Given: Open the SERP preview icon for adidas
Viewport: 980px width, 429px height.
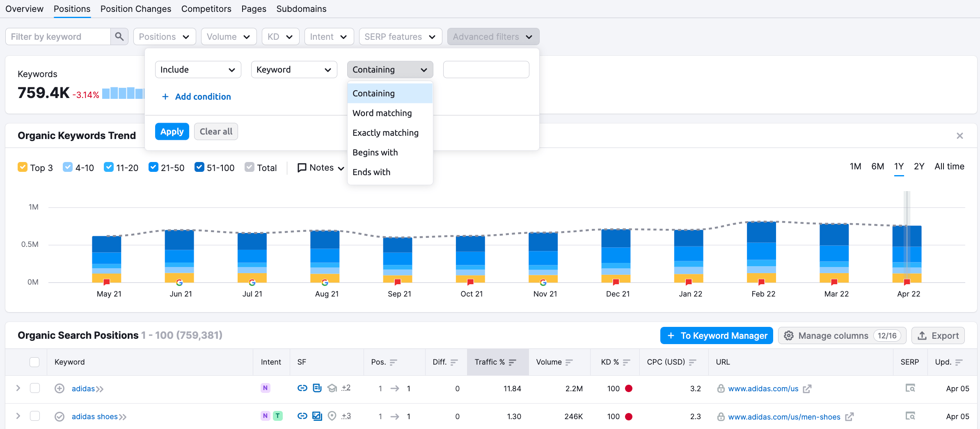Looking at the screenshot, I should coord(910,388).
